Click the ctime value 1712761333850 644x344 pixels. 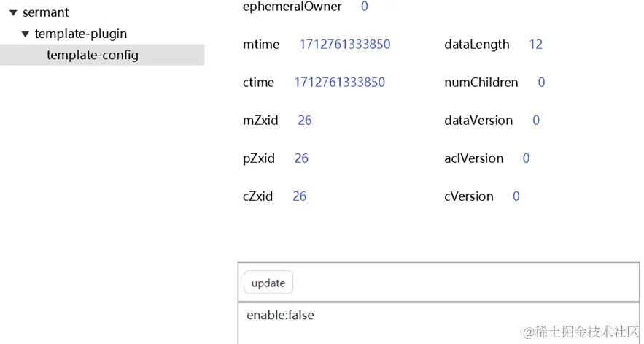click(x=339, y=83)
